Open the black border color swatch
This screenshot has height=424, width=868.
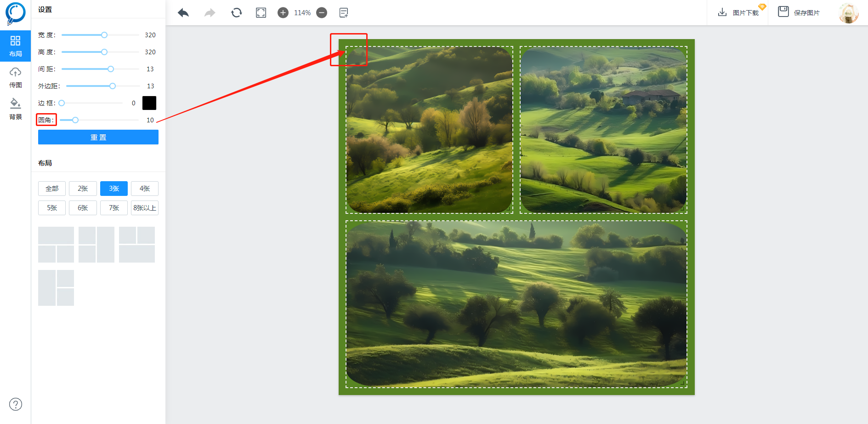[x=149, y=103]
